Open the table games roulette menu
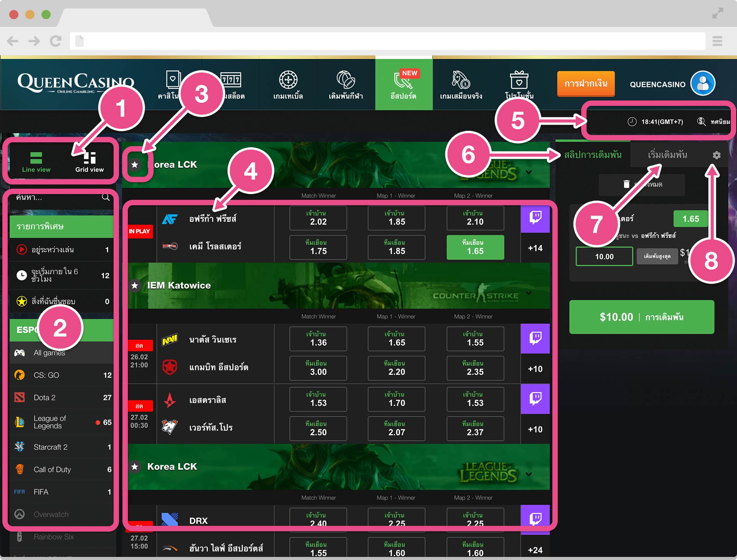 [288, 85]
